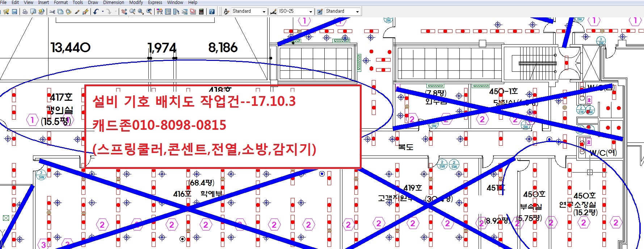Select the 13,440 dimension text
This screenshot has width=644, height=249.
[71, 47]
